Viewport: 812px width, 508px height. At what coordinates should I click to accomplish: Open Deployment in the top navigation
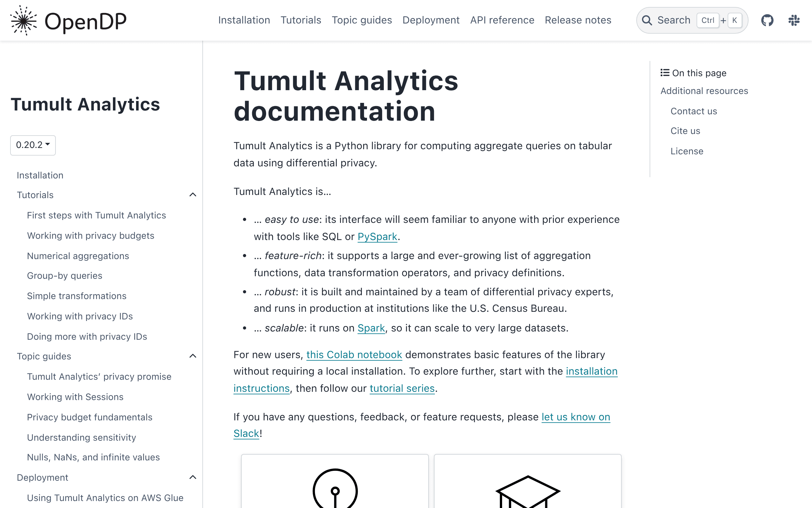click(431, 20)
